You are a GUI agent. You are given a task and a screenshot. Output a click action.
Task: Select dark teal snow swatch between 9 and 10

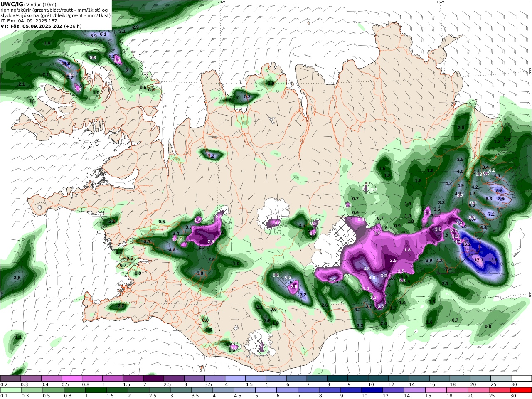(x=357, y=379)
